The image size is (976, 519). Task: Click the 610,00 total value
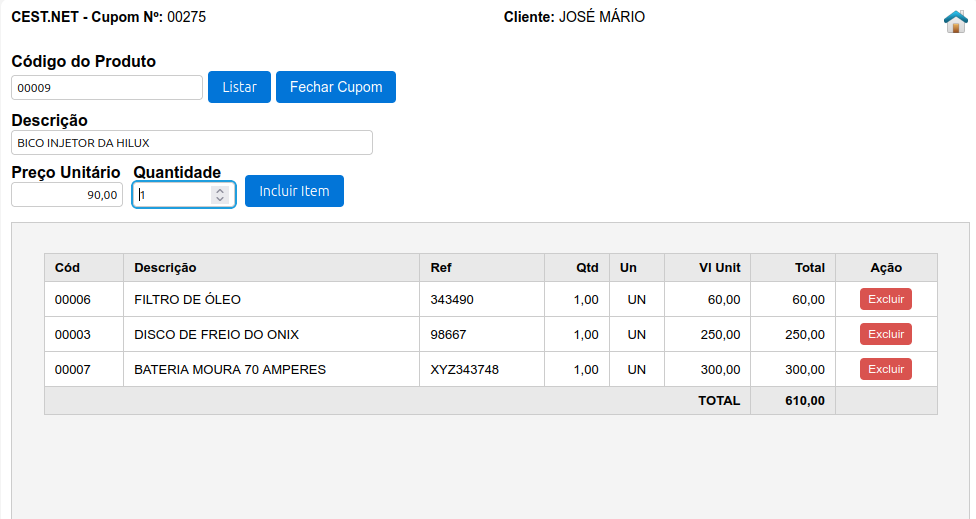click(x=804, y=401)
